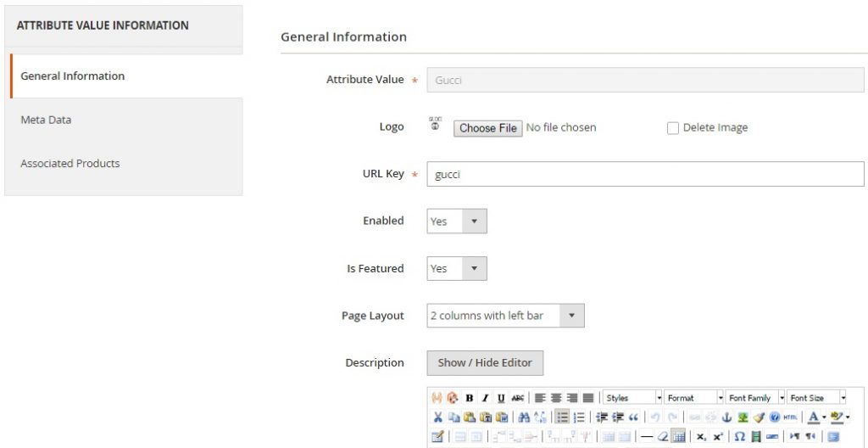Expand the highlight color arrow menu
The height and width of the screenshot is (448, 868).
click(x=848, y=417)
